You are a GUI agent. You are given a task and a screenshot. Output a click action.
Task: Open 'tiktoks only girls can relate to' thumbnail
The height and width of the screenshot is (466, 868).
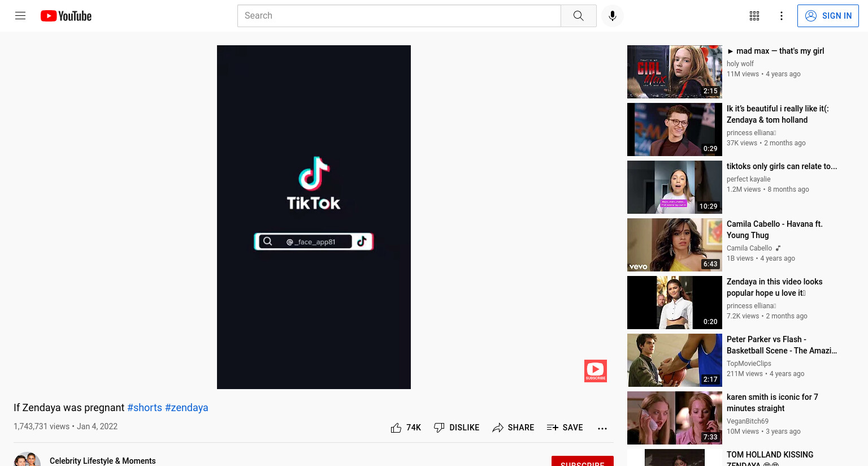point(675,187)
